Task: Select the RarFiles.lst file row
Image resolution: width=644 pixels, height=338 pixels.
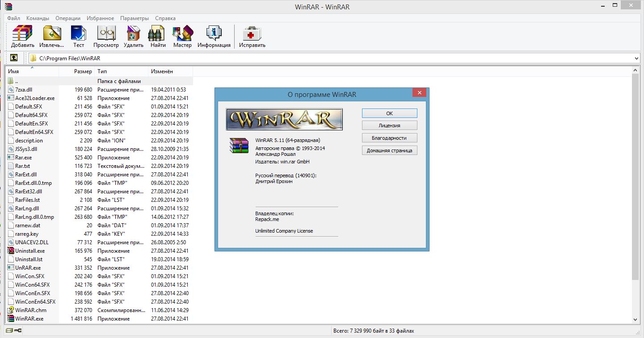Action: (x=99, y=200)
